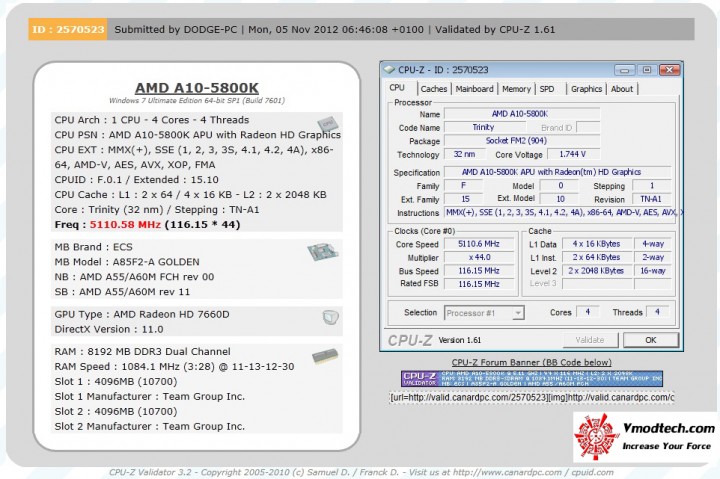The image size is (720, 479).
Task: Click the 16-way Level 2 associativity value
Action: click(652, 271)
